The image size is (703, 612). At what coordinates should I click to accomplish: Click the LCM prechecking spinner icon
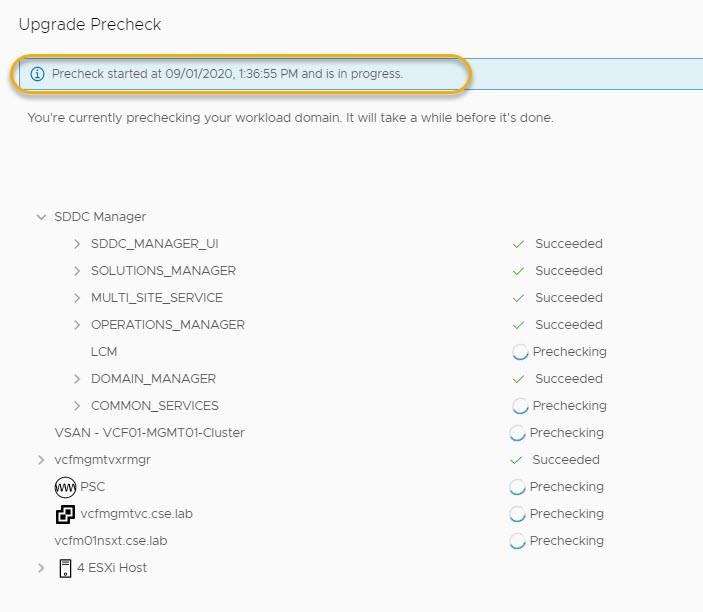tap(520, 352)
